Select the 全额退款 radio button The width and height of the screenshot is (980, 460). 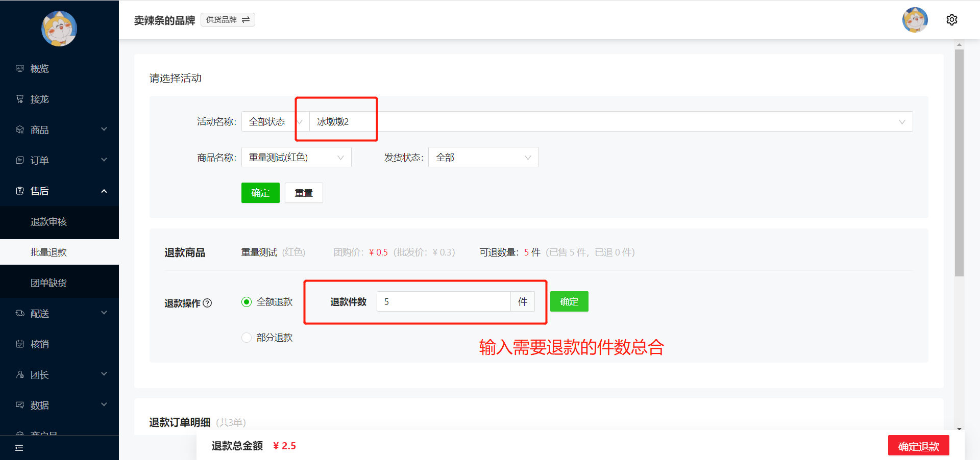[247, 302]
